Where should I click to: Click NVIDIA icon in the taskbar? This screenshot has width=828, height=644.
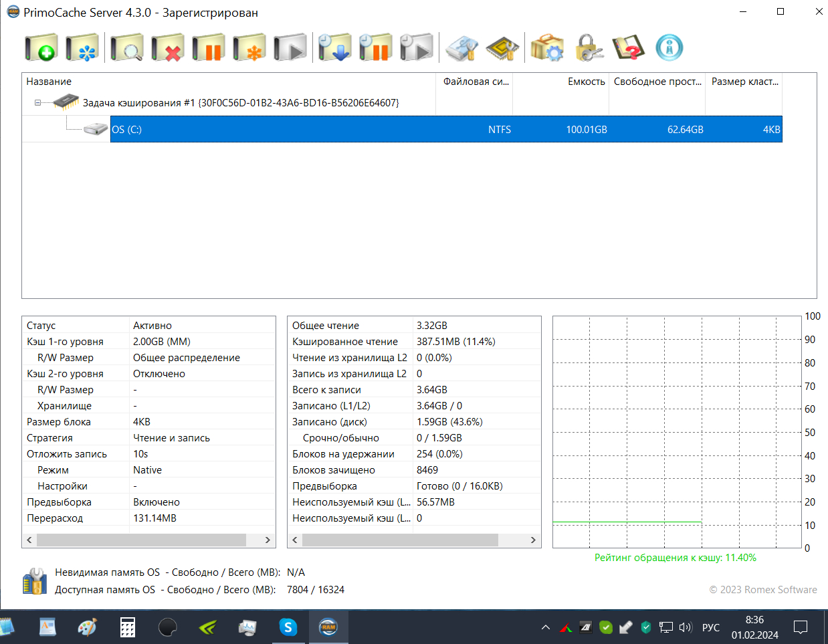tap(208, 627)
